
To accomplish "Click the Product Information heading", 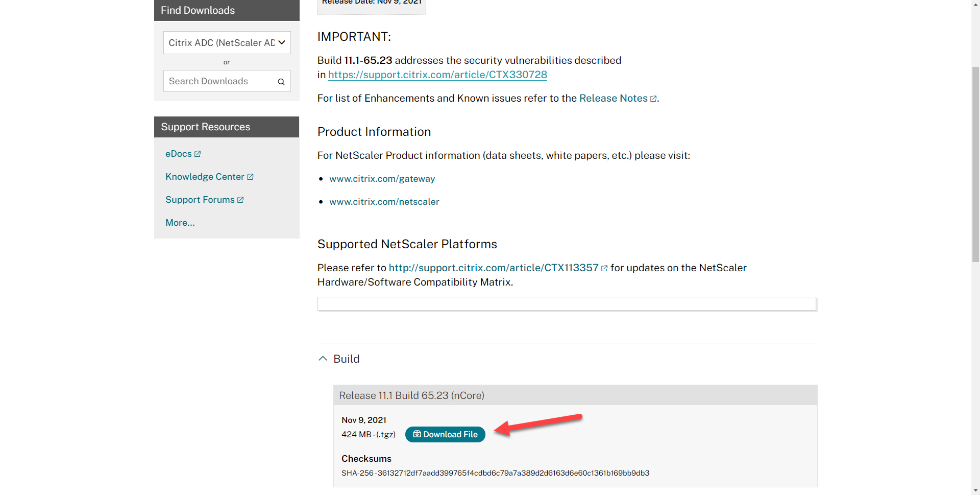I will 374,132.
